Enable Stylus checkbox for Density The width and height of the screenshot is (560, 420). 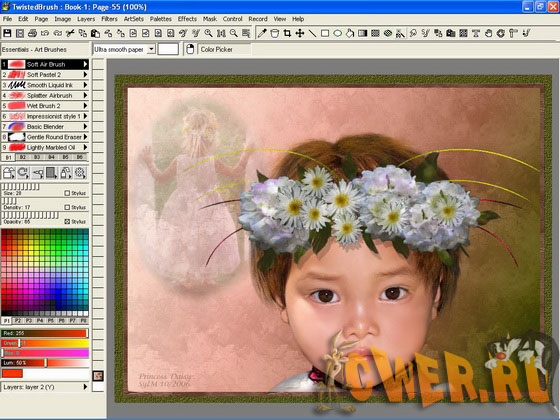point(67,207)
